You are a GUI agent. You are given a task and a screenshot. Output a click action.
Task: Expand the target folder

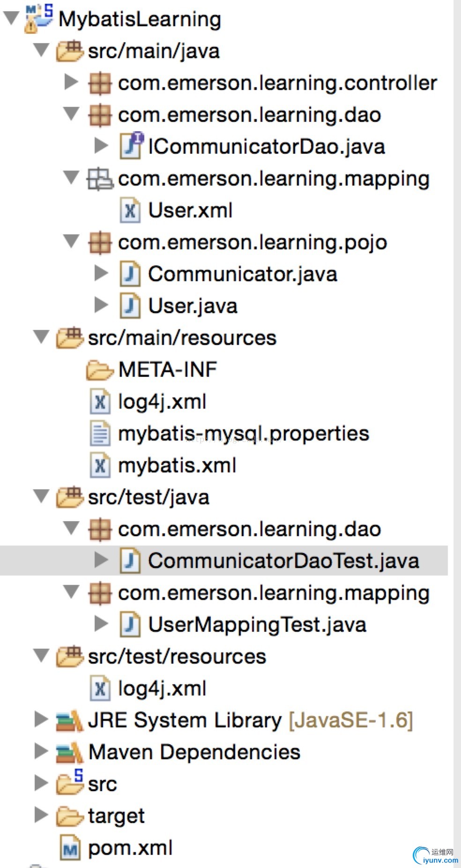[x=41, y=816]
